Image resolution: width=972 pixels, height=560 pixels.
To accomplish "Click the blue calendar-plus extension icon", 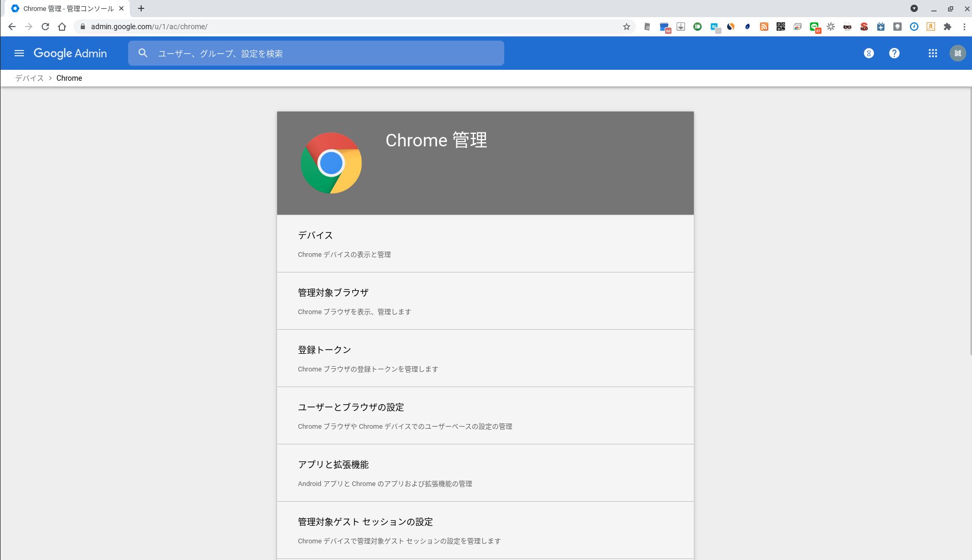I will 881,27.
